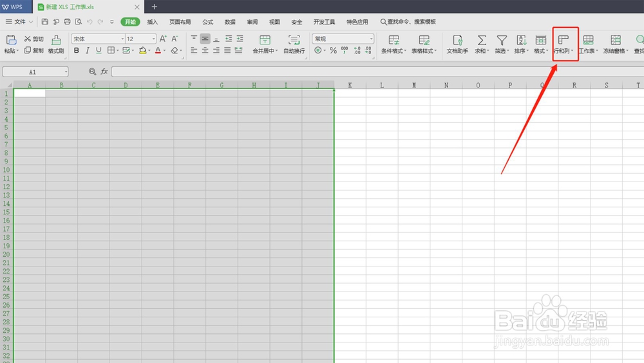644x363 pixels.
Task: Click the Save icon in quick access toolbar
Action: tap(45, 22)
